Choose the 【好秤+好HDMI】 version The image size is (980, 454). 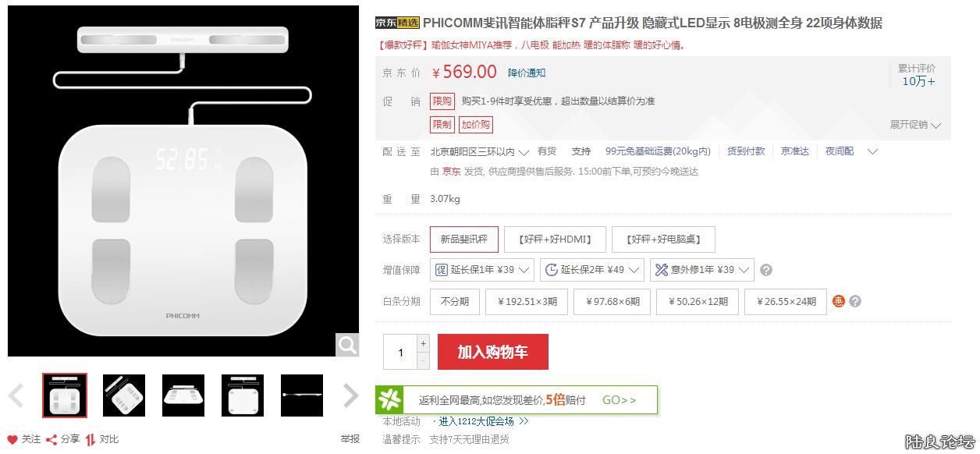tap(555, 239)
